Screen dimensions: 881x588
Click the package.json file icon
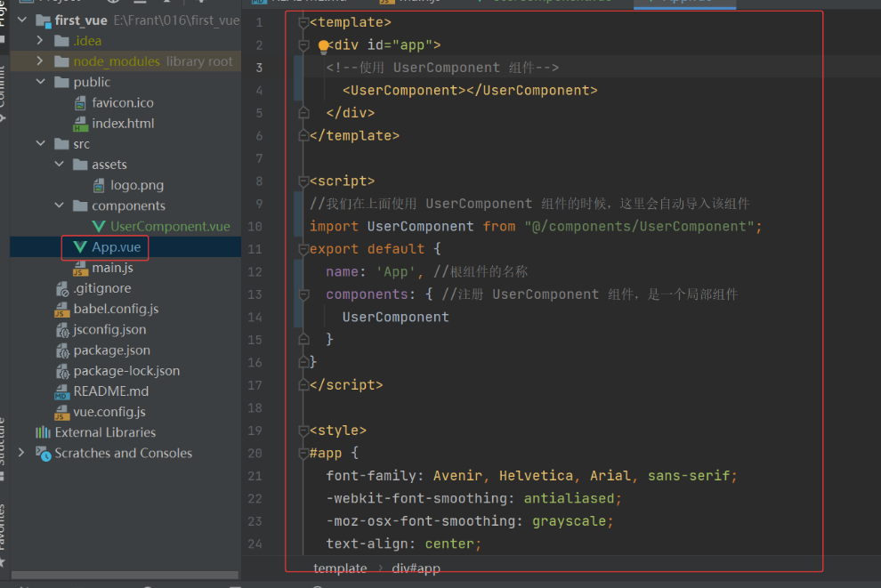[61, 351]
